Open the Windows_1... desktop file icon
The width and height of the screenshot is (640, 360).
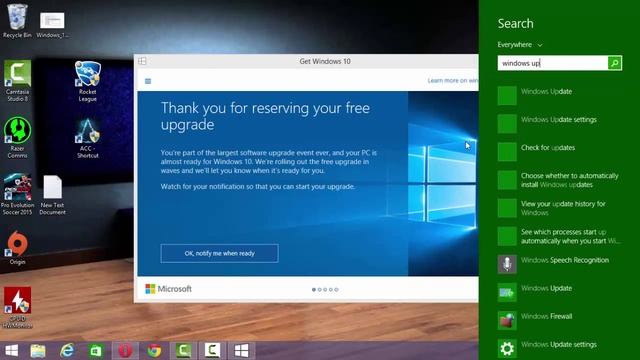52,24
